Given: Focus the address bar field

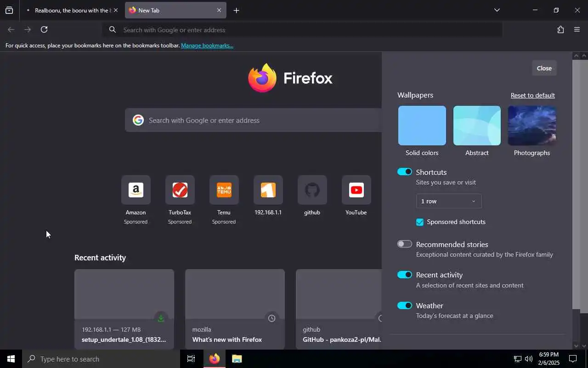Looking at the screenshot, I should (302, 30).
